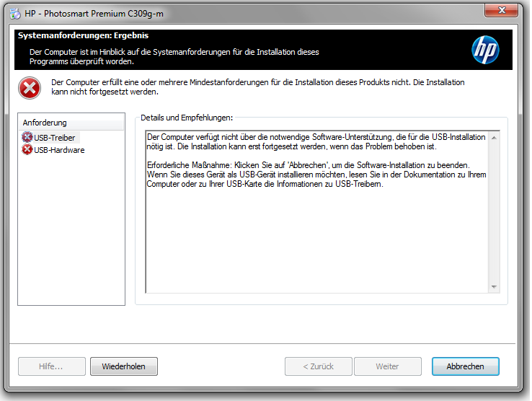Click the 'Der Computer erfüllt eine oder mehrere' message
Viewport: 532px width, 401px height.
[x=257, y=87]
